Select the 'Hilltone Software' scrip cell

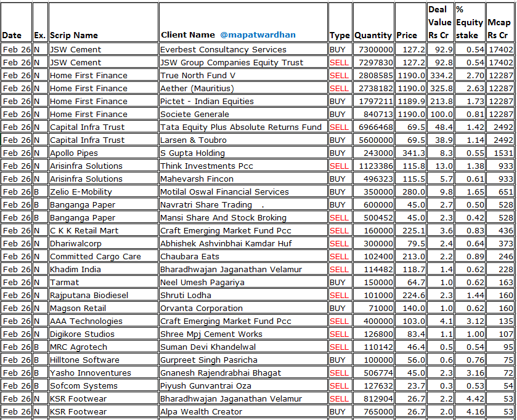tap(103, 360)
